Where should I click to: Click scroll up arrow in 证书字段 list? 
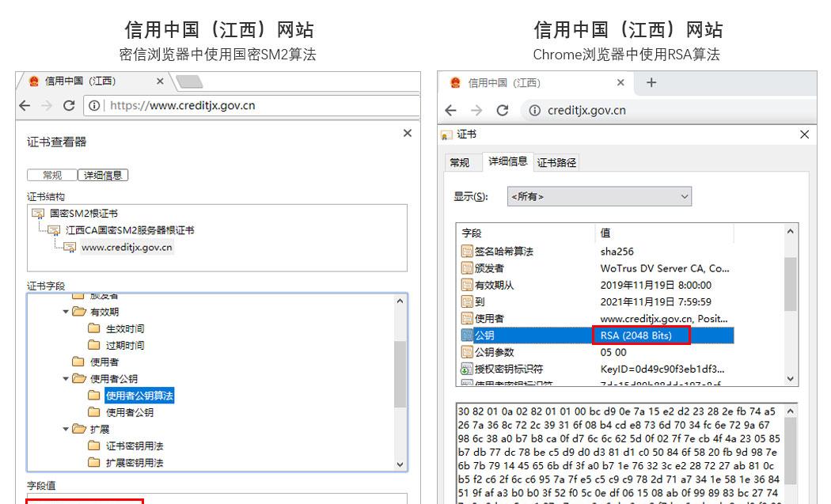tap(400, 301)
